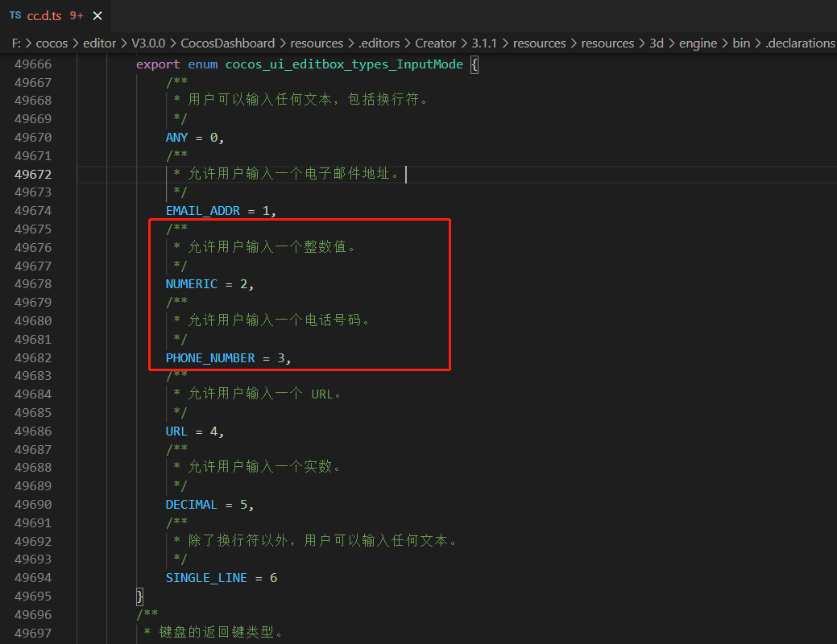Open the 'bin' breadcrumb segment
837x644 pixels.
pyautogui.click(x=741, y=43)
